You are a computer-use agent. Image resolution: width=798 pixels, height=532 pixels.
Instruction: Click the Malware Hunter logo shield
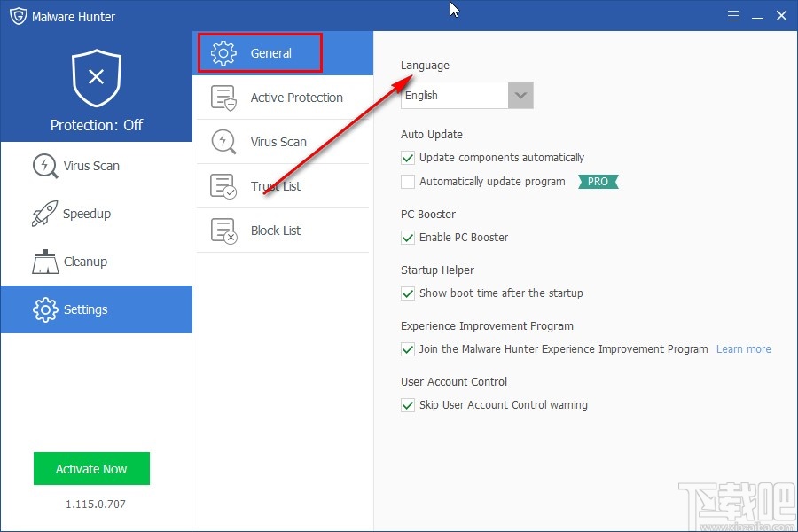tap(17, 15)
